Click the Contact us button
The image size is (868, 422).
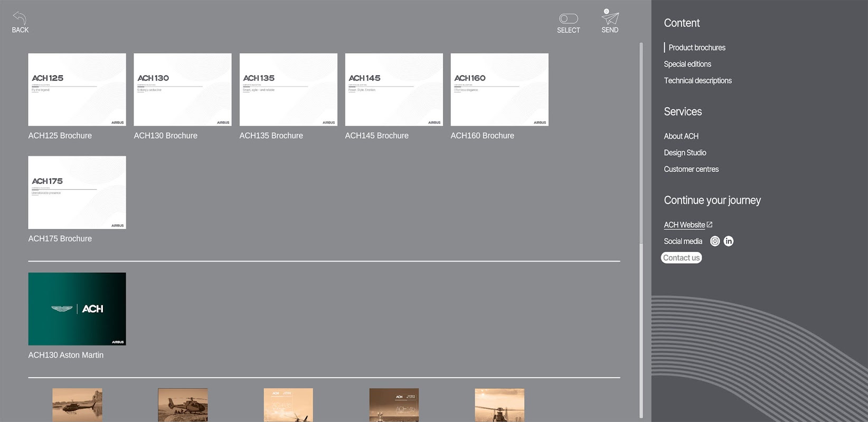click(681, 258)
